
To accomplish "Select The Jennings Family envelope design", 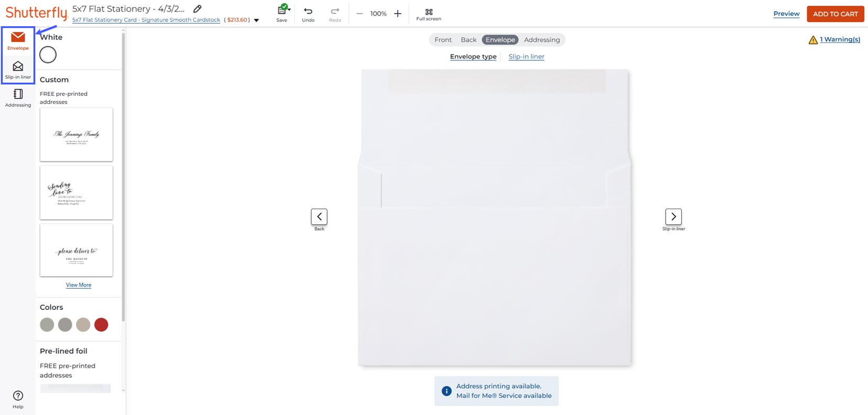I will 77,135.
